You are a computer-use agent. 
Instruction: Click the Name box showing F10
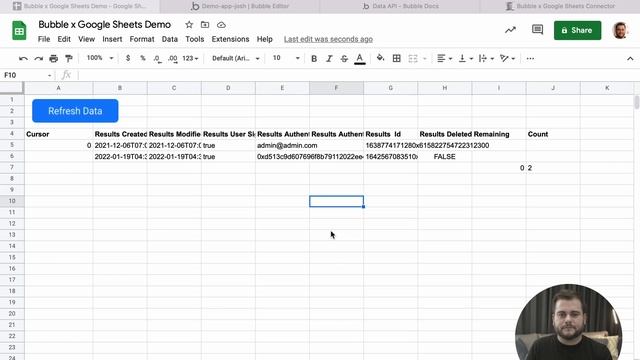click(24, 75)
